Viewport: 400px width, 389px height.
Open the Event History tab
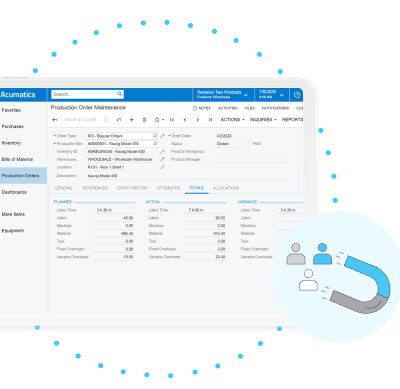132,188
